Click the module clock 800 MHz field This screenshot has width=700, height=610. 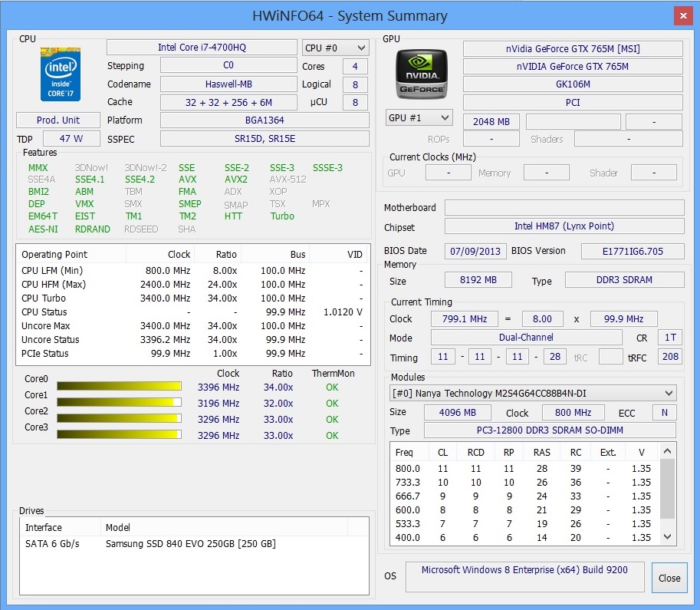pyautogui.click(x=573, y=413)
